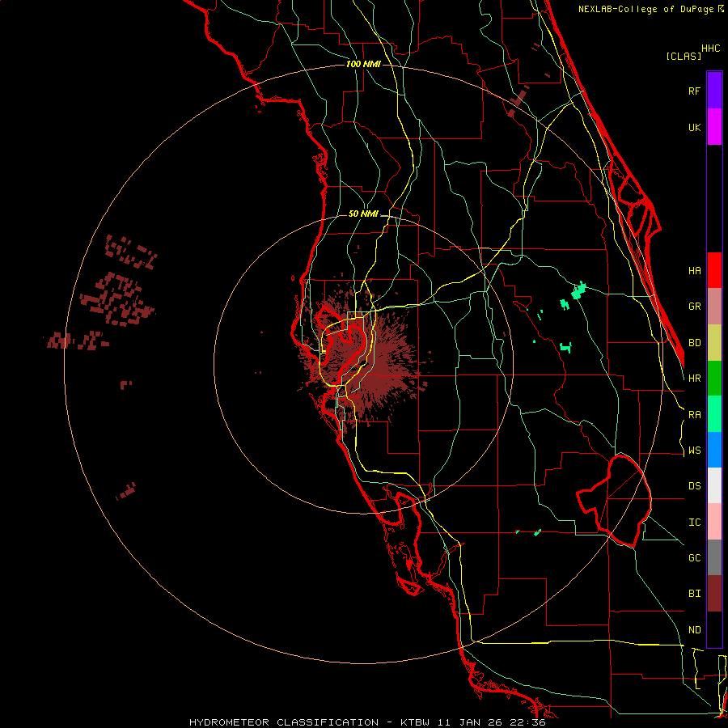Image resolution: width=728 pixels, height=728 pixels.
Task: Select the mint green RA legend swatch
Action: click(x=714, y=414)
